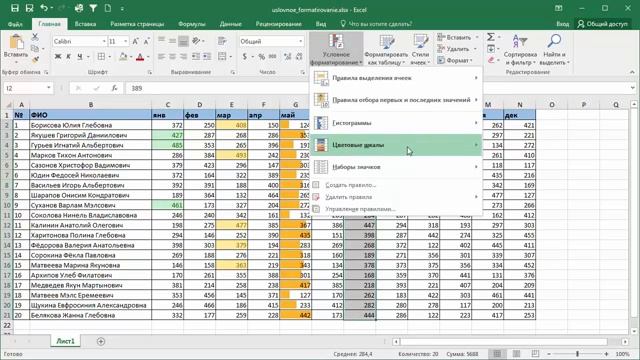Viewport: 640px width, 360px height.
Task: Toggle center horizontal alignment
Action: tap(173, 57)
